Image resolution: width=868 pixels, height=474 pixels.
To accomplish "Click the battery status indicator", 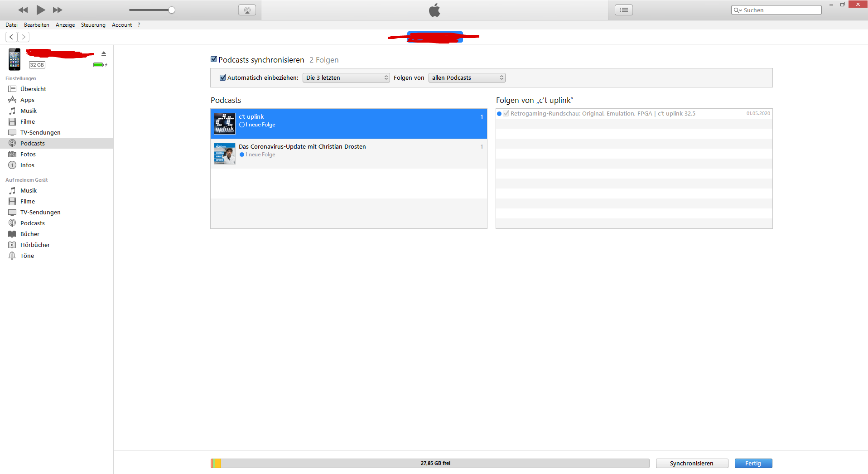I will tap(100, 65).
